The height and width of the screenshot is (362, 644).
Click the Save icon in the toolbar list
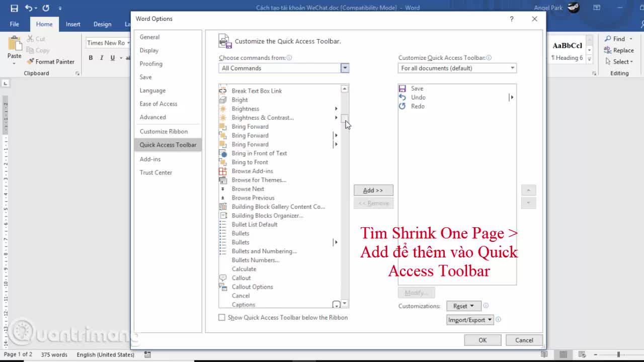click(x=403, y=88)
